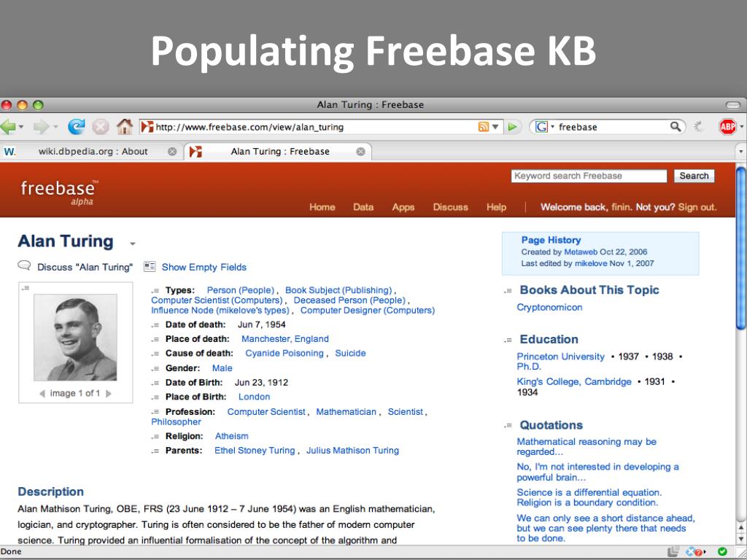Switch to the wiki.dbpedia.org : About tab
747x560 pixels.
(x=93, y=152)
